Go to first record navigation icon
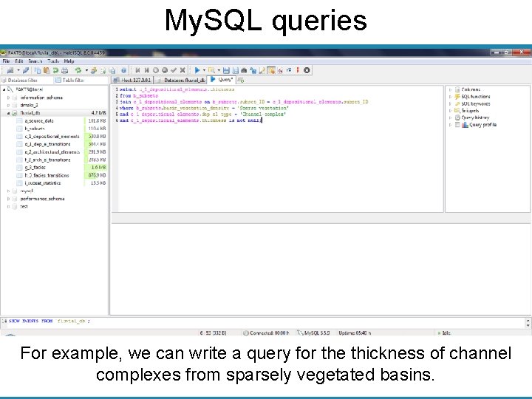Viewport: 532px width, 399px height. (137, 70)
